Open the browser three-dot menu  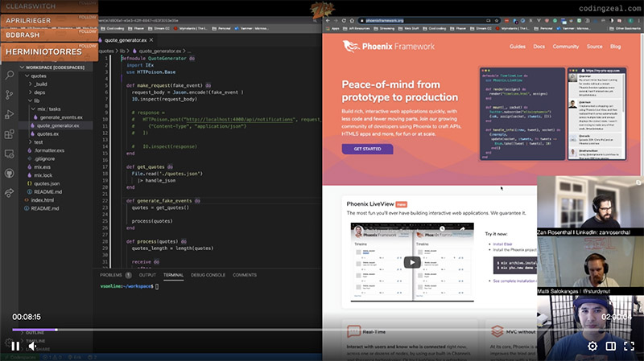point(639,20)
